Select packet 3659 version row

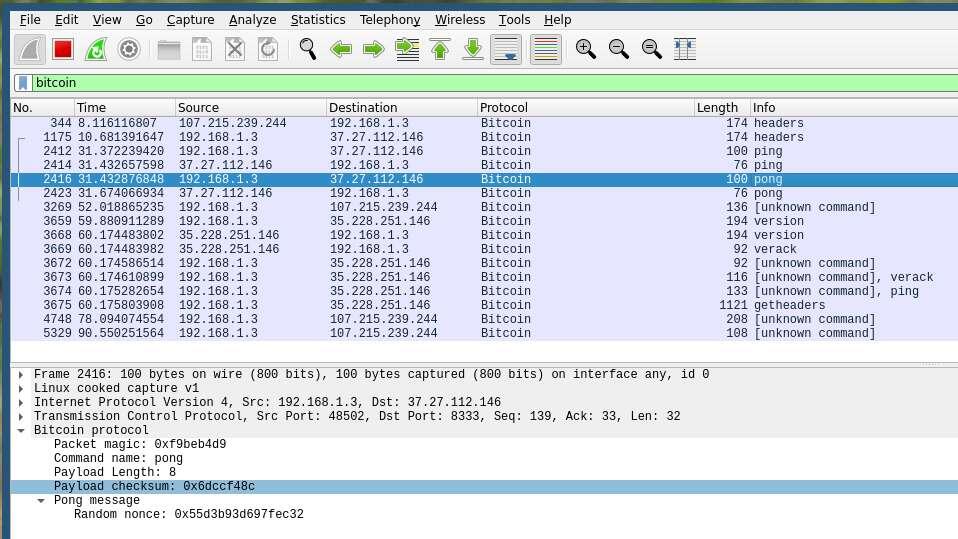(484, 221)
